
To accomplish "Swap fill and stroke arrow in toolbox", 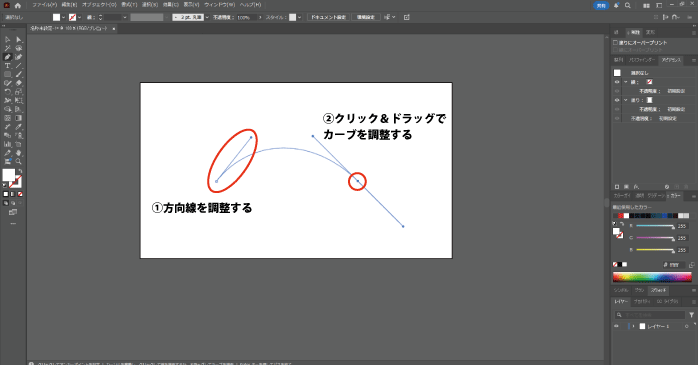I will point(20,171).
